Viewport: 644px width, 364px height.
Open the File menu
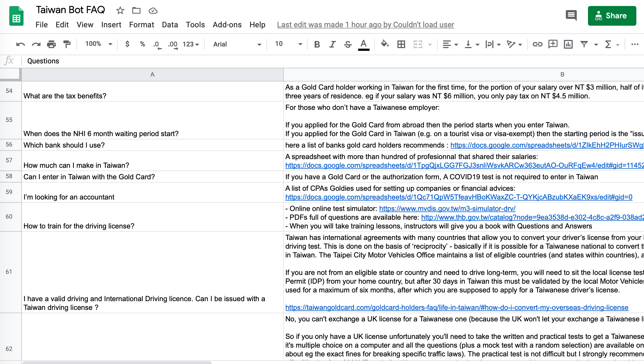(42, 25)
